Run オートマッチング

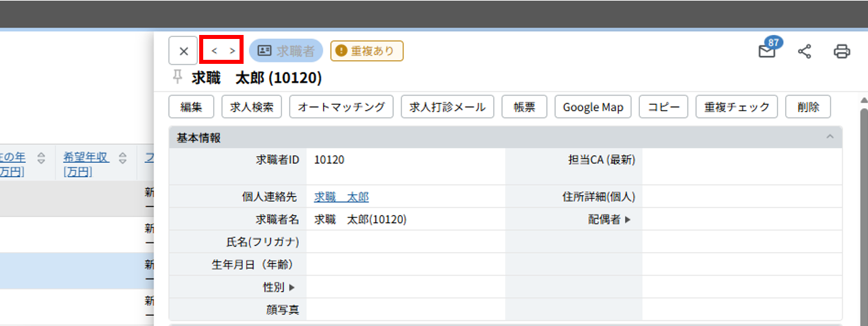(341, 107)
